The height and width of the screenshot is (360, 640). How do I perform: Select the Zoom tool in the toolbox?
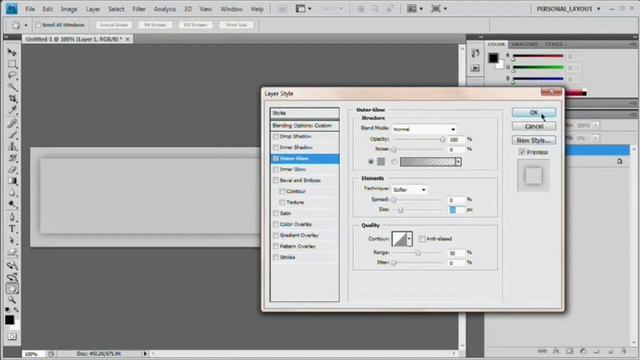pyautogui.click(x=12, y=300)
